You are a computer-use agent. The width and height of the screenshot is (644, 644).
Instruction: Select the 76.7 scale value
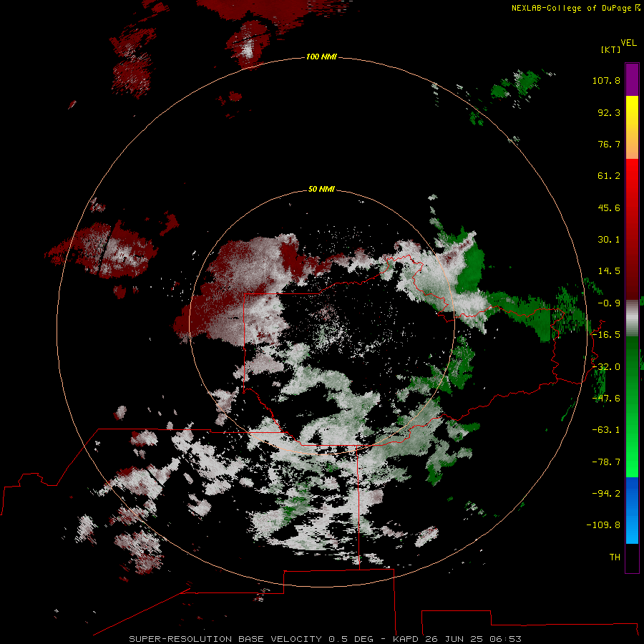(609, 144)
